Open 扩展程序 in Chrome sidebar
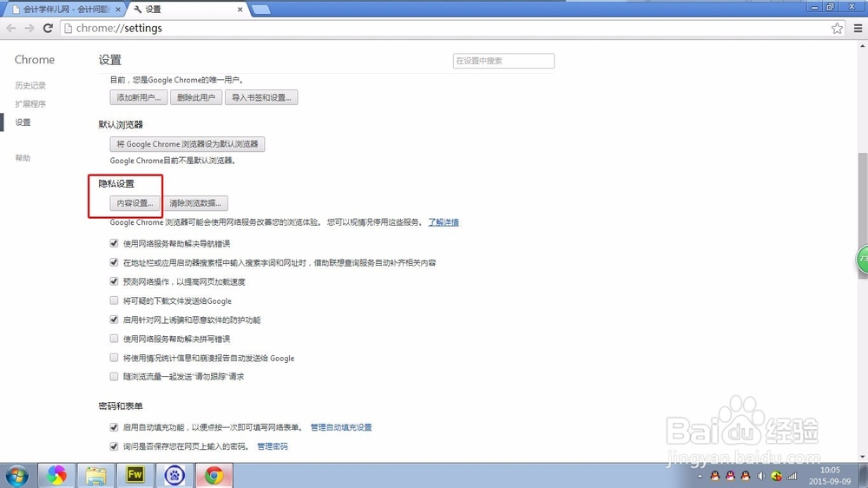 tap(30, 103)
